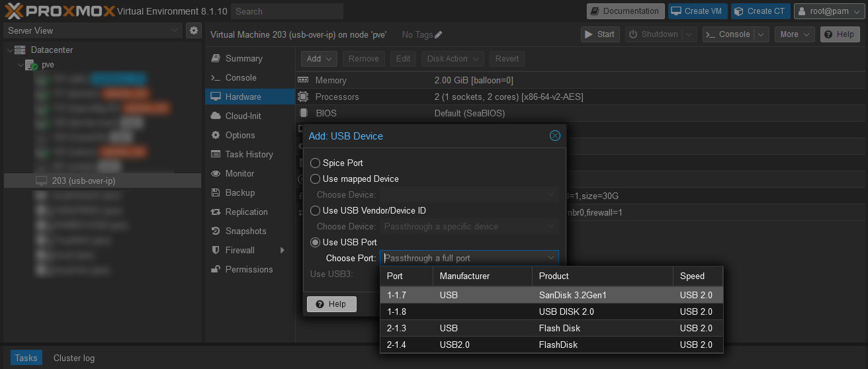
Task: Click the Create CT button
Action: coord(760,11)
